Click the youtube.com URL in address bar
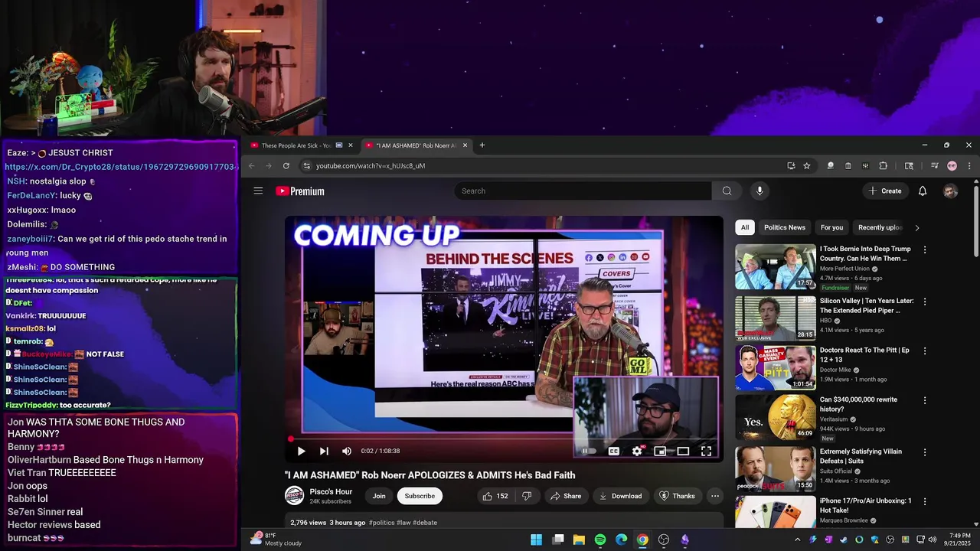 [371, 166]
